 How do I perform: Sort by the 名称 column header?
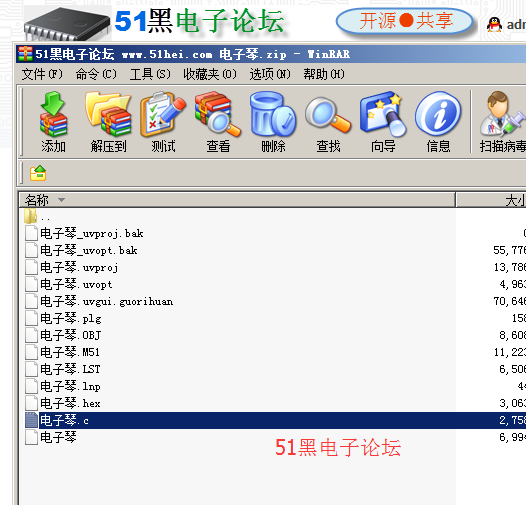click(237, 200)
